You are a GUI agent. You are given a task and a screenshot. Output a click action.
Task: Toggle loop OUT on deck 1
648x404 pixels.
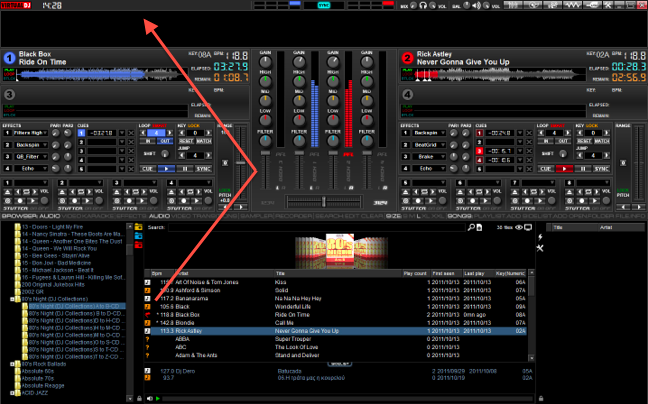[x=165, y=141]
